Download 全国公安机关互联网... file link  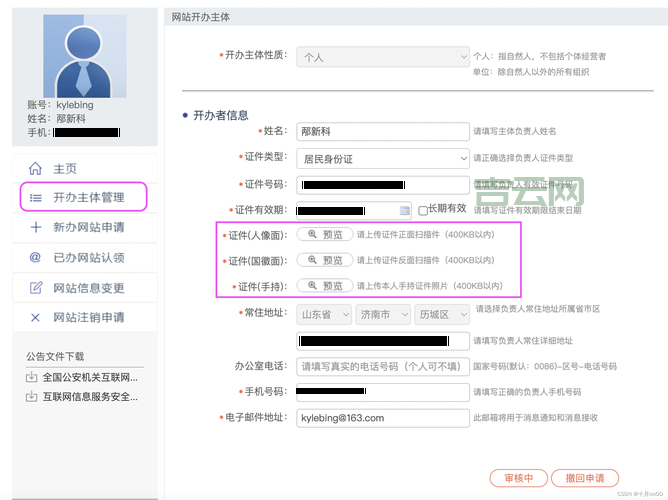click(90, 377)
